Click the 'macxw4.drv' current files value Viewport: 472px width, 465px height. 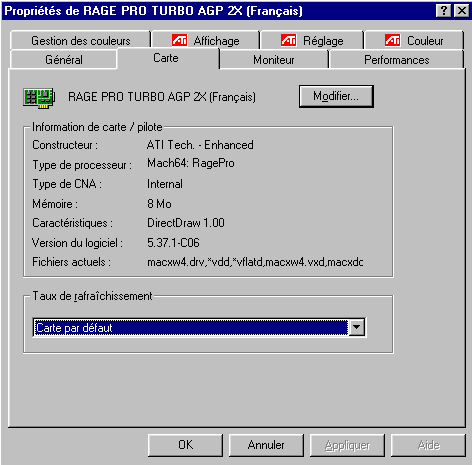pos(255,262)
